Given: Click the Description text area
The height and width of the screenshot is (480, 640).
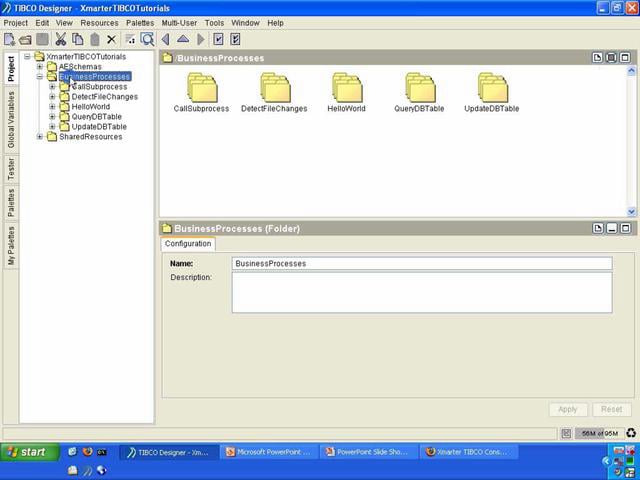Looking at the screenshot, I should pos(422,293).
